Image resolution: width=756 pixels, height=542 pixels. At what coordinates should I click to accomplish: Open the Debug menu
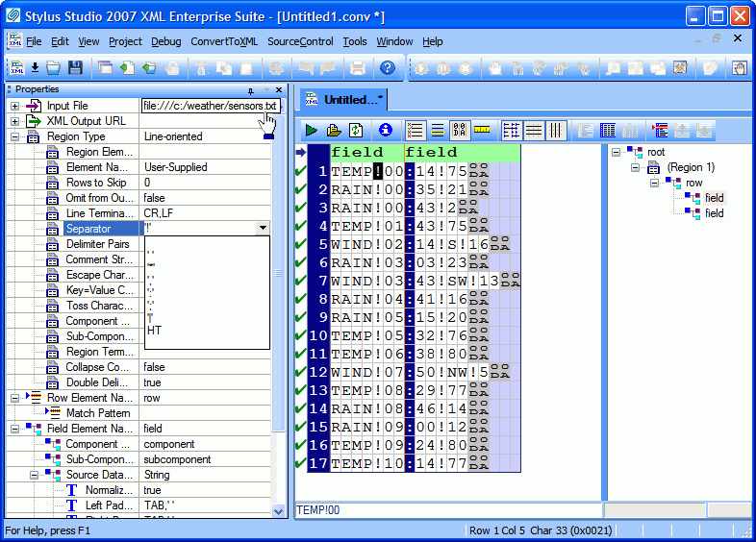166,42
